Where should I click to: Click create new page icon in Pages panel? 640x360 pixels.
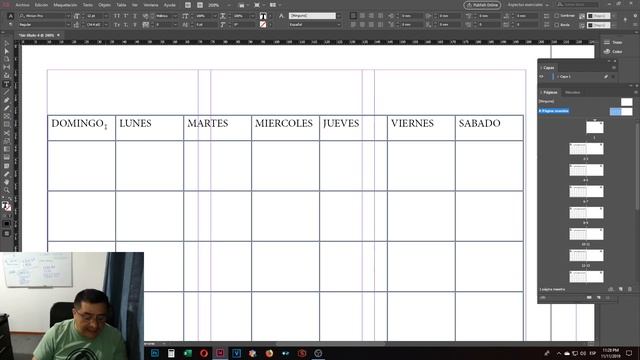[620, 289]
